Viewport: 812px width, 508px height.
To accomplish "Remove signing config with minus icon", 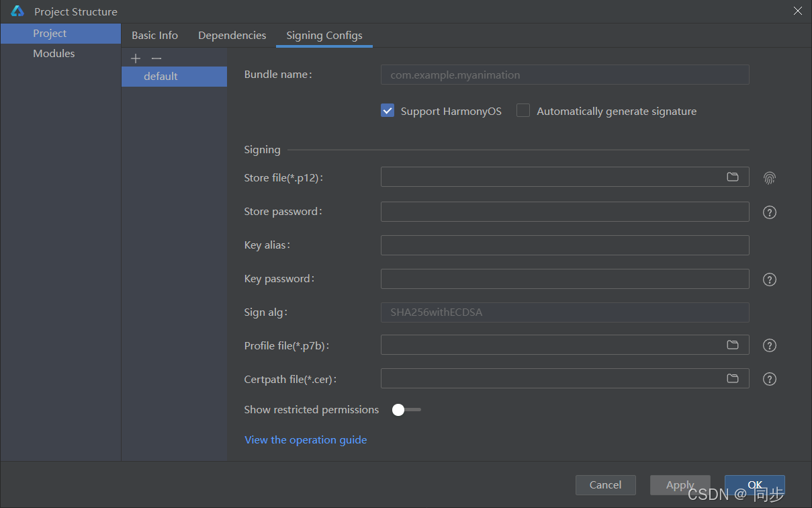I will [x=156, y=58].
